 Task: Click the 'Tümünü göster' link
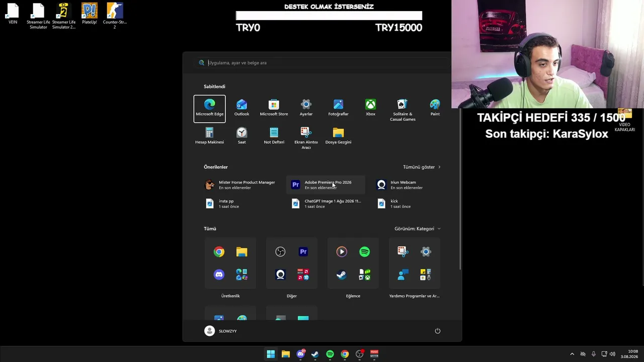[422, 167]
